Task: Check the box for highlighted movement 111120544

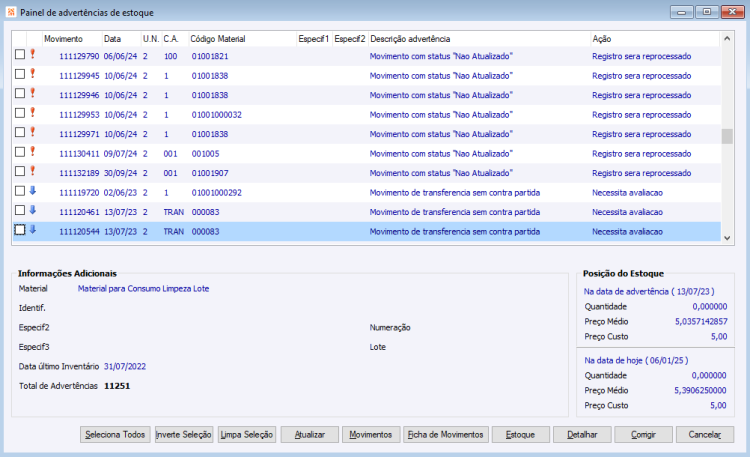Action: coord(20,230)
